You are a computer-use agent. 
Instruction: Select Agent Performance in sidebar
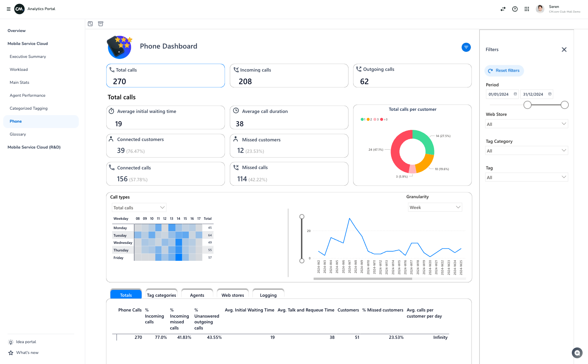point(28,95)
